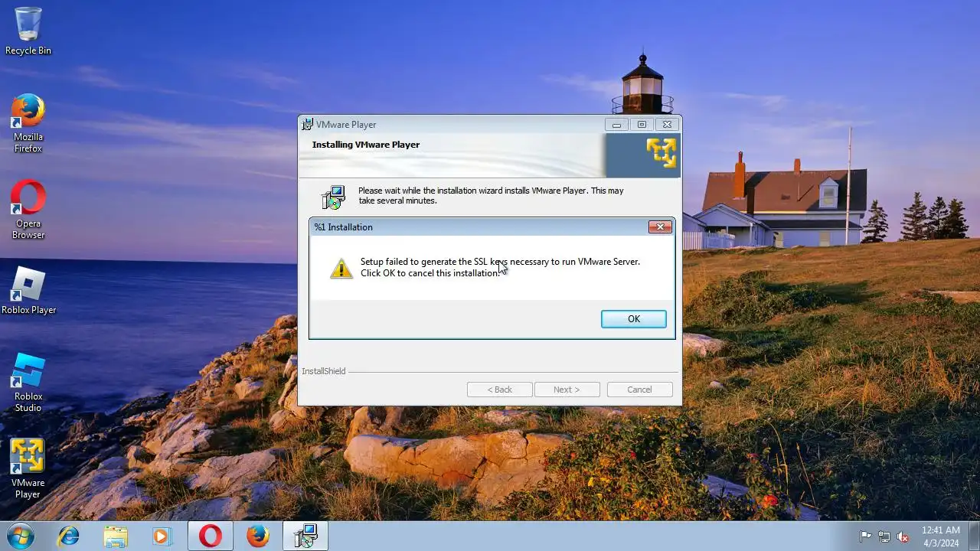980x551 pixels.
Task: Click the 'Installing VMware Player' heading
Action: [x=366, y=145]
